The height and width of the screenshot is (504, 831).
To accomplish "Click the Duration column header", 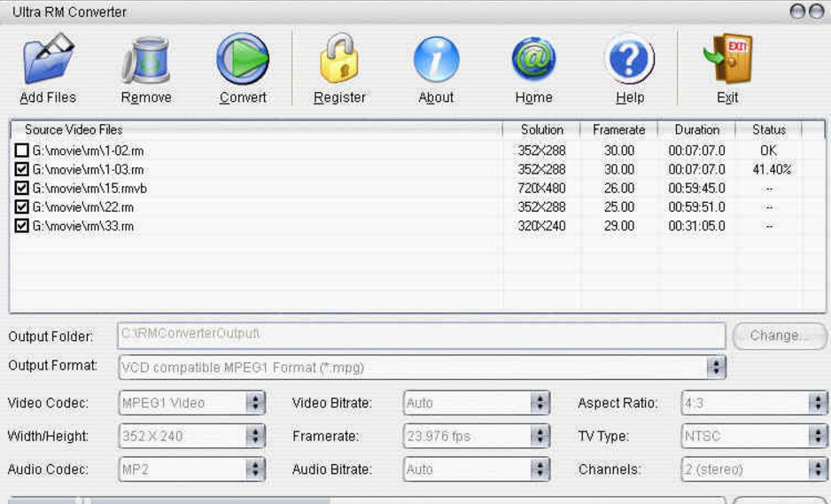I will pyautogui.click(x=696, y=129).
